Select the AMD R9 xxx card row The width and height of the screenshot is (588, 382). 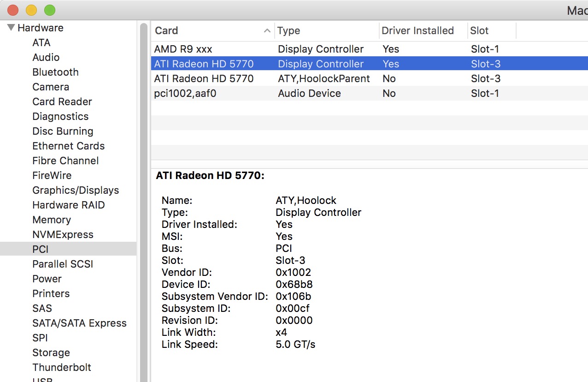click(370, 49)
